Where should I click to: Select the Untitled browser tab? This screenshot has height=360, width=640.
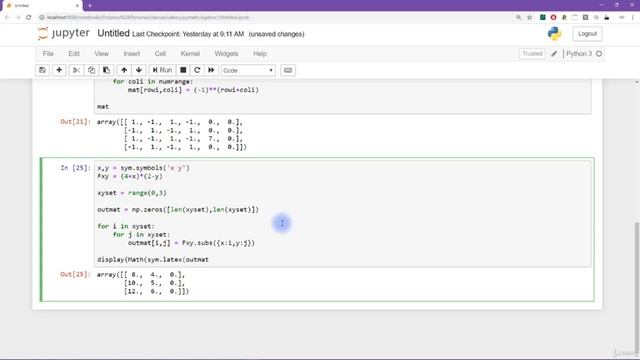tap(41, 6)
